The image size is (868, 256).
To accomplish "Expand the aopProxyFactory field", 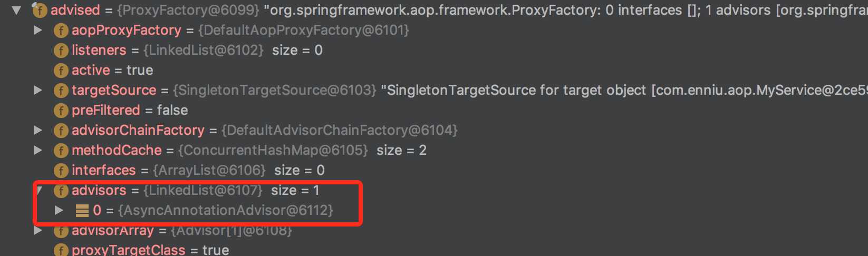I will click(38, 30).
